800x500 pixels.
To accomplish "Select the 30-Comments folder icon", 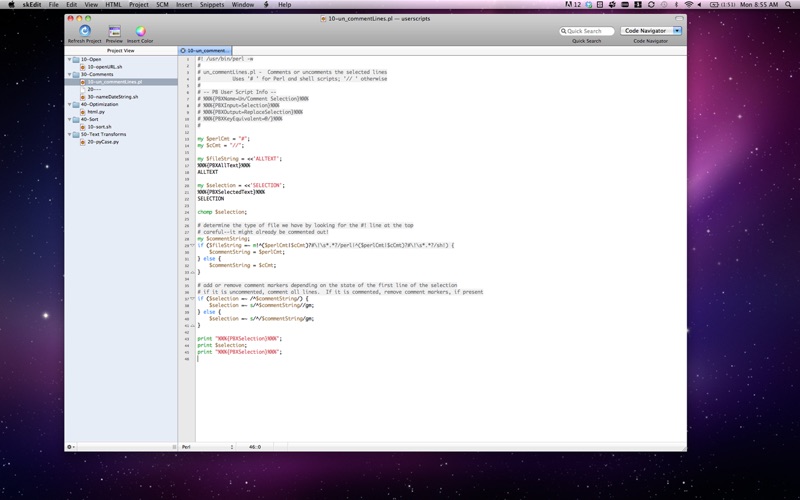I will coord(76,74).
